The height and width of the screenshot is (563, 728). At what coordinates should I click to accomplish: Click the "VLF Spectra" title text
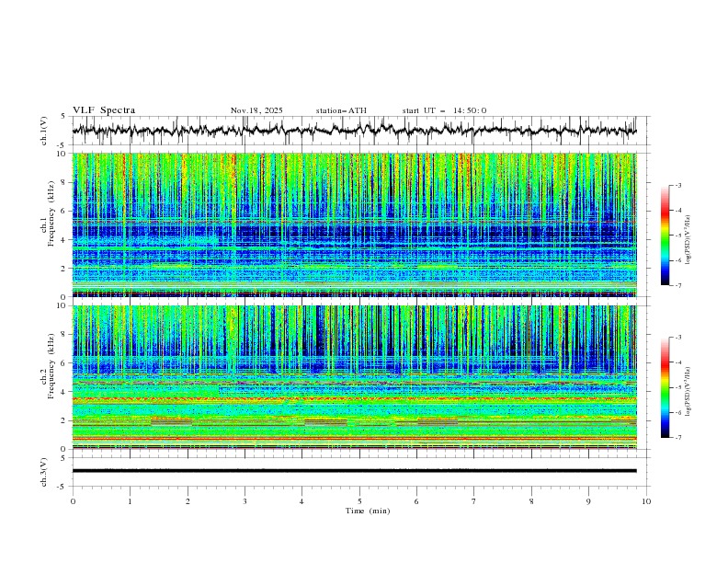(104, 110)
